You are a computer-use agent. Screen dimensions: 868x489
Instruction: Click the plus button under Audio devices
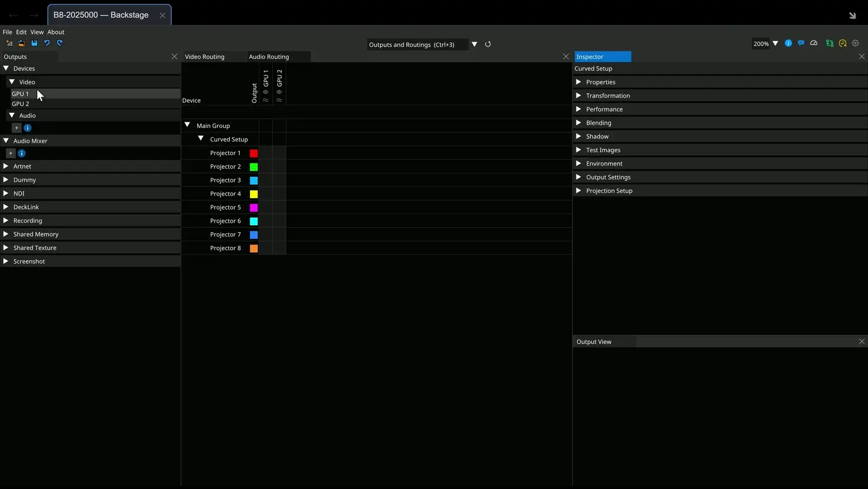[17, 128]
